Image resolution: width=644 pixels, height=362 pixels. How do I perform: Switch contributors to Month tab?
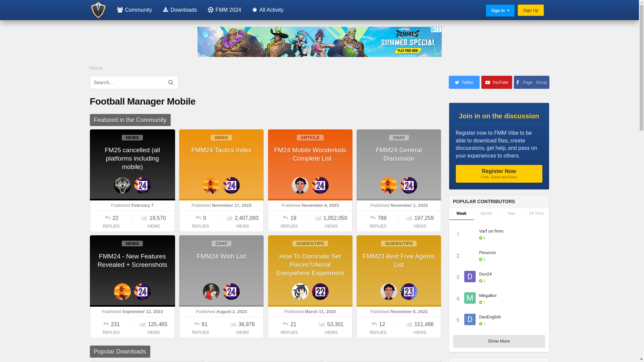pyautogui.click(x=486, y=214)
